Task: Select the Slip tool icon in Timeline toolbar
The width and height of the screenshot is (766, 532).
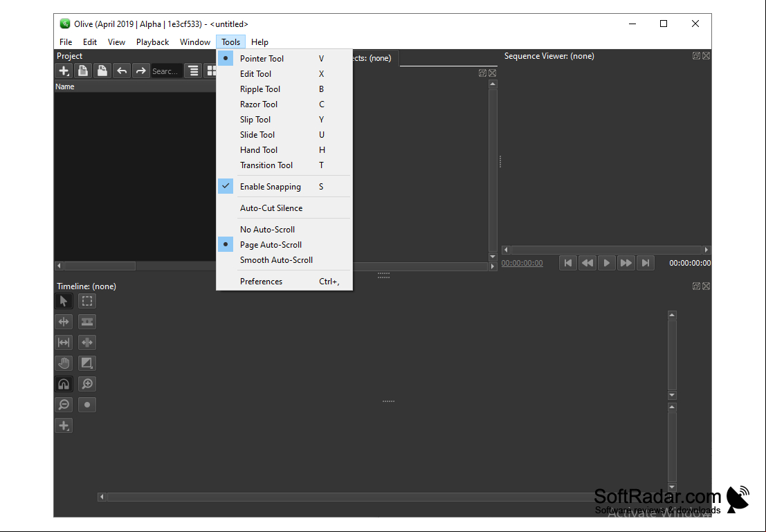Action: coord(64,342)
